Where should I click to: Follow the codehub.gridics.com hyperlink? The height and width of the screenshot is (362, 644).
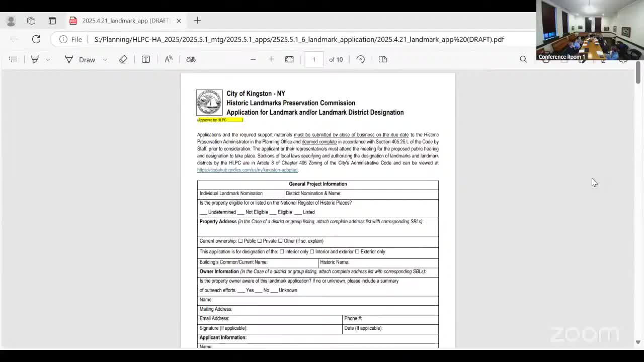pos(247,170)
